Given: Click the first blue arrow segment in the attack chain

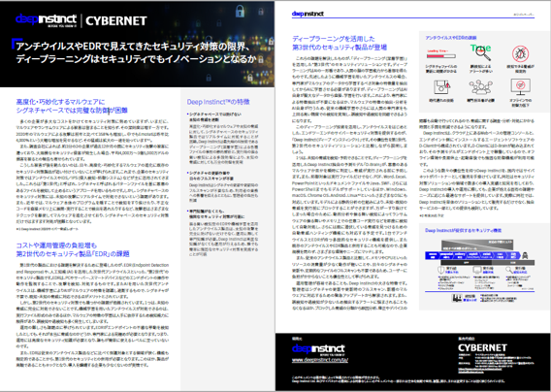Looking at the screenshot, I should (x=433, y=255).
